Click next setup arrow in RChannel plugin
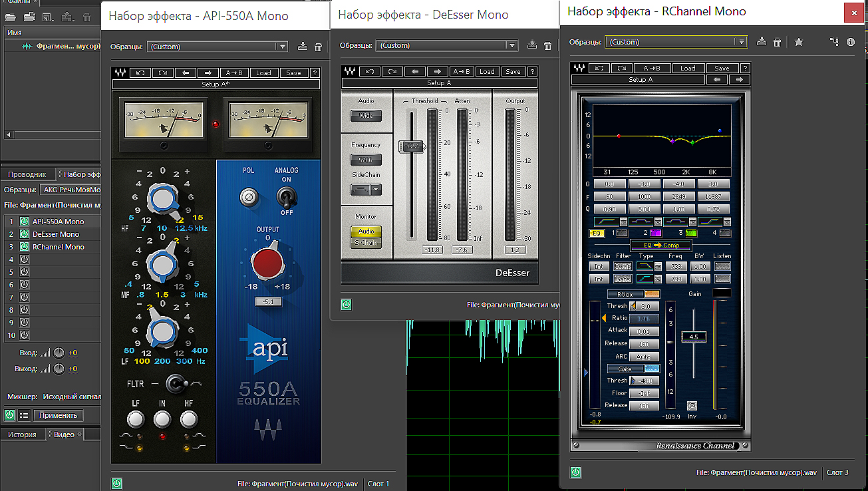The width and height of the screenshot is (868, 491). coord(738,79)
